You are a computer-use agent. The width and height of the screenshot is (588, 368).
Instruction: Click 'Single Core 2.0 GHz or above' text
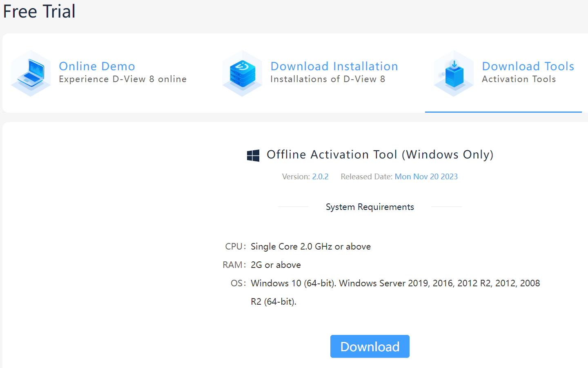tap(311, 247)
